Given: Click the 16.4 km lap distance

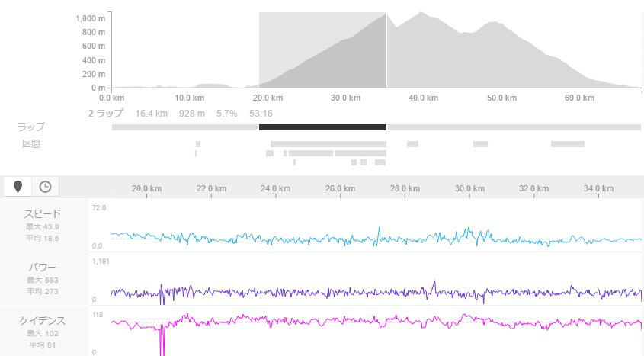Looking at the screenshot, I should (x=151, y=114).
